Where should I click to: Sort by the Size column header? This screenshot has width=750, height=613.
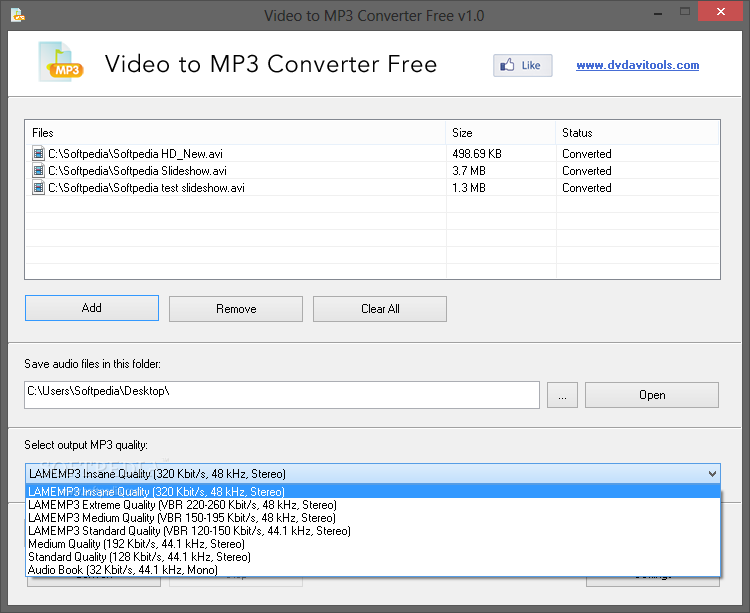point(501,132)
